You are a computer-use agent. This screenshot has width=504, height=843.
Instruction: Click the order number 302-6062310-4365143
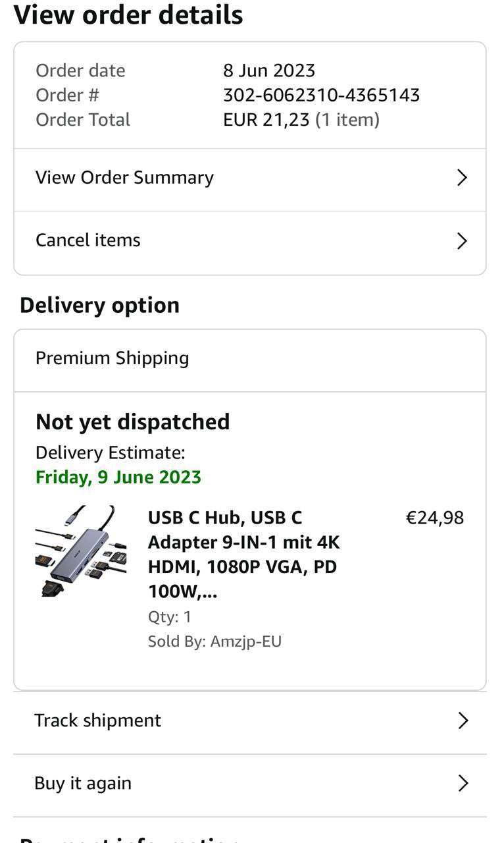pyautogui.click(x=321, y=95)
